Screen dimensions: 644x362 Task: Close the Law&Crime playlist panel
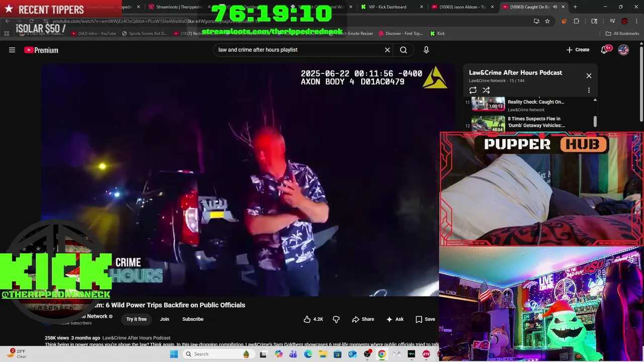(589, 76)
